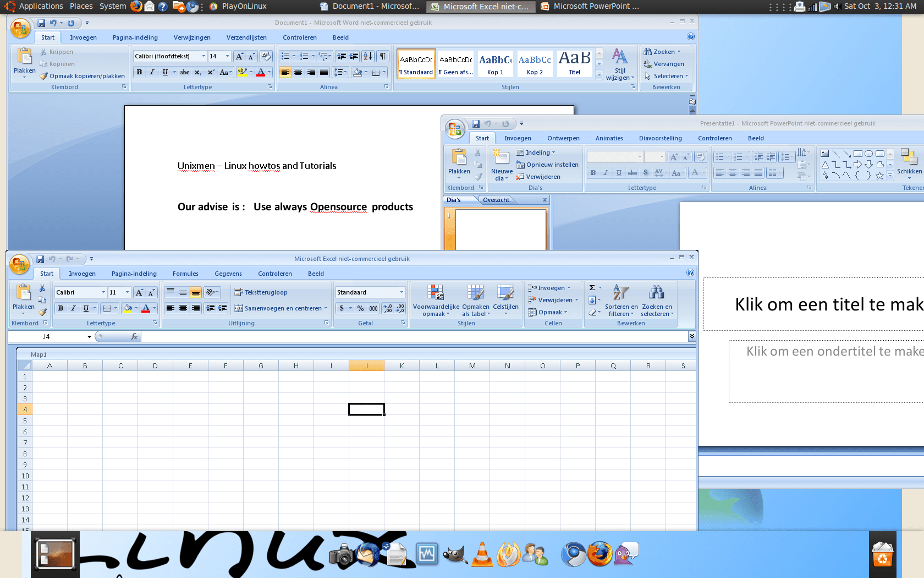Open the Pagina-indeling tab in Word
The width and height of the screenshot is (924, 578).
[x=135, y=37]
